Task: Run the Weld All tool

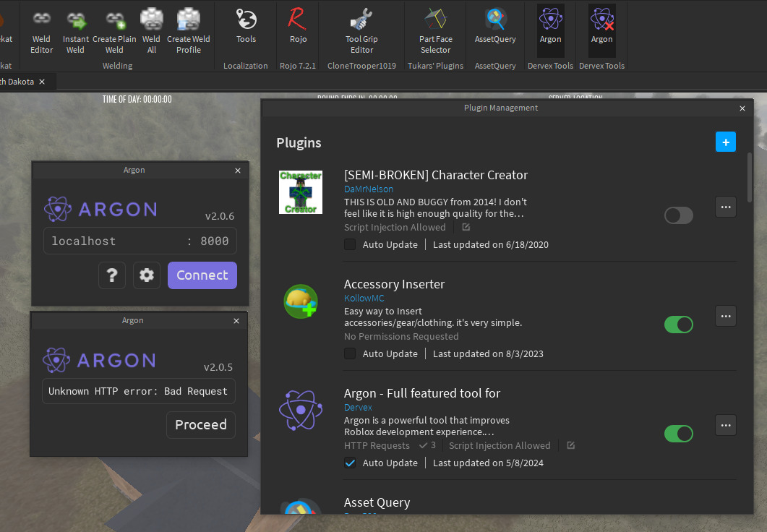Action: click(x=152, y=29)
